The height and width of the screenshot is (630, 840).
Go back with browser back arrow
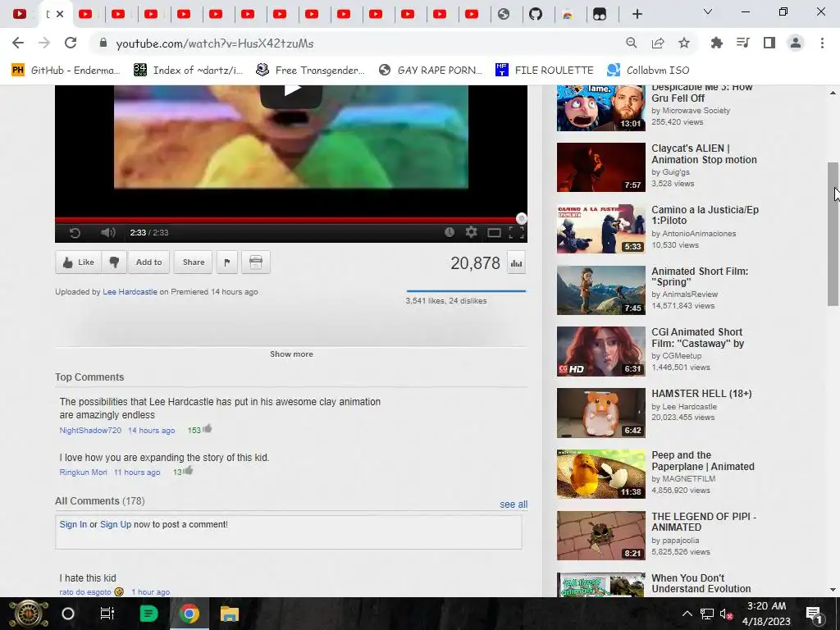18,43
